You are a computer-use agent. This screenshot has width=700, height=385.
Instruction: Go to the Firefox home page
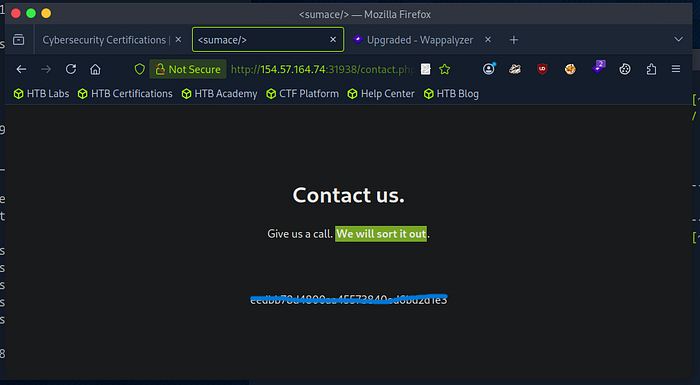[95, 69]
